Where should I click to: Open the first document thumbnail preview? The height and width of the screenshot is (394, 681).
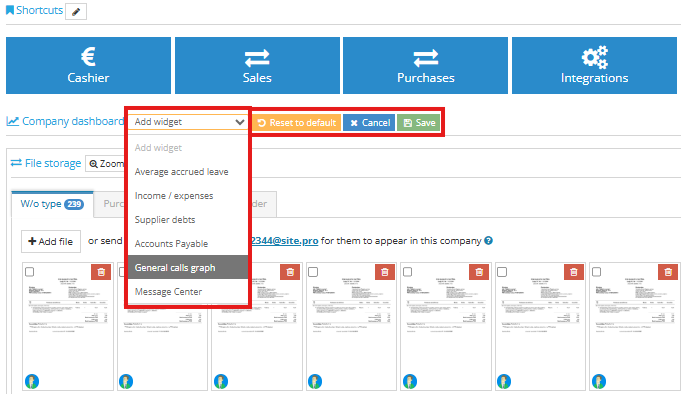coord(68,326)
